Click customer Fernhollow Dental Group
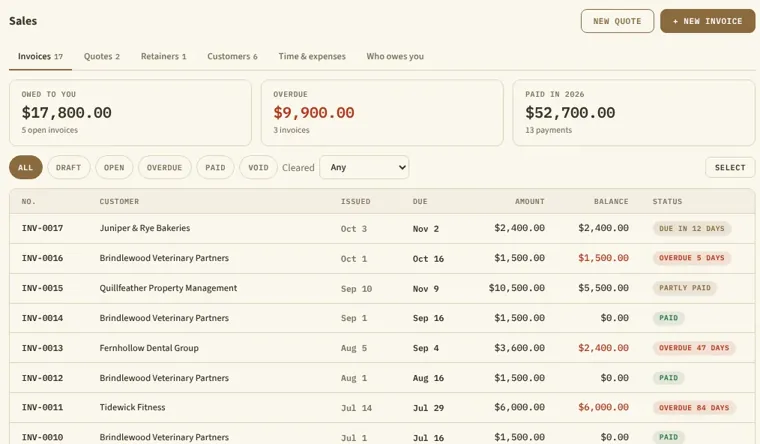Screen dimensions: 760x444 [x=149, y=348]
